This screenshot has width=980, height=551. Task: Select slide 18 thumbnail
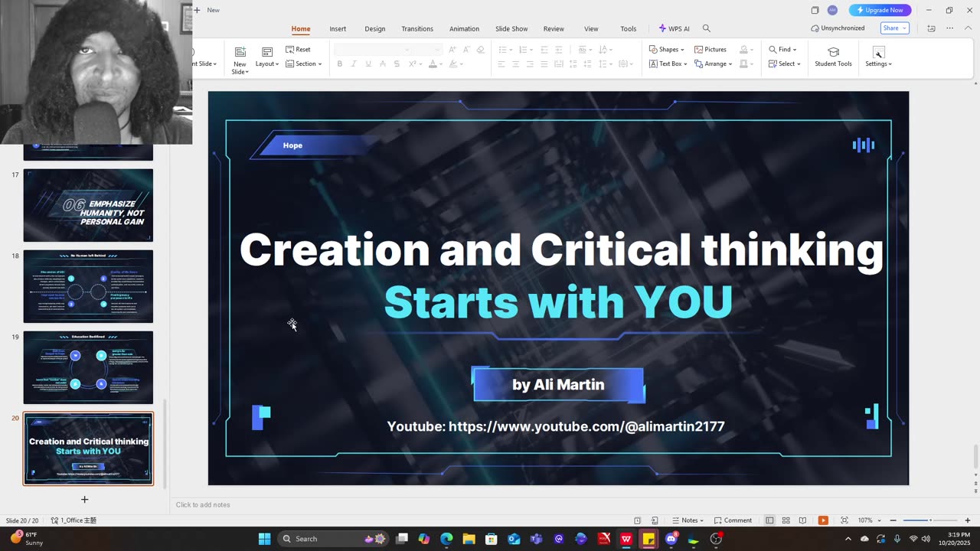pos(88,286)
